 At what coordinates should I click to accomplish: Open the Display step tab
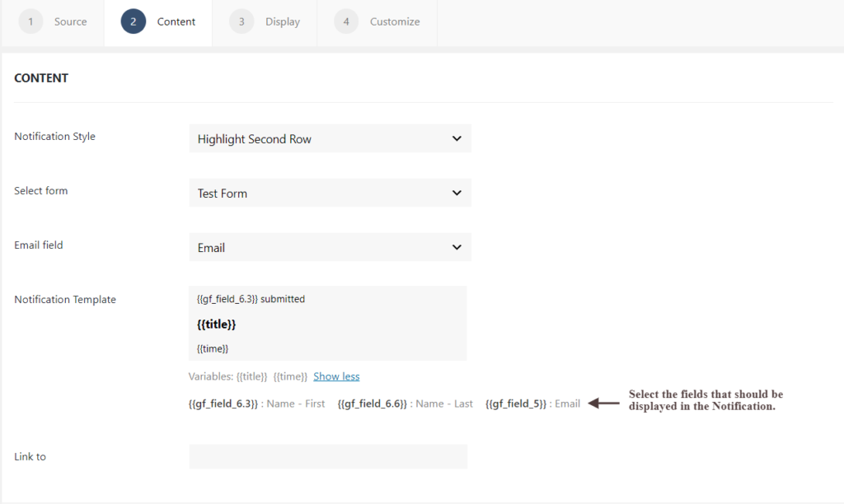(265, 22)
